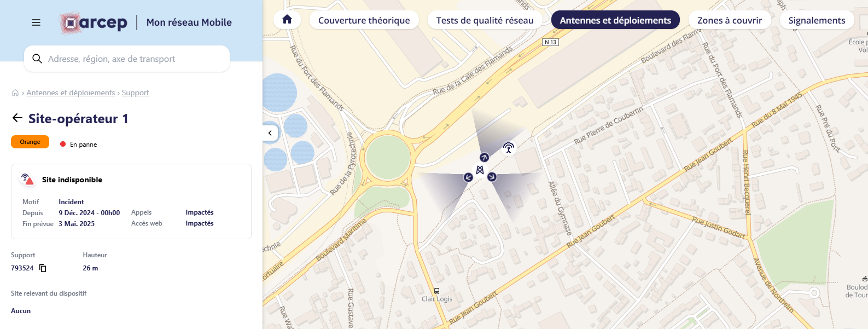Click the date 9 Déc. 2024 - 00h00

(x=89, y=213)
